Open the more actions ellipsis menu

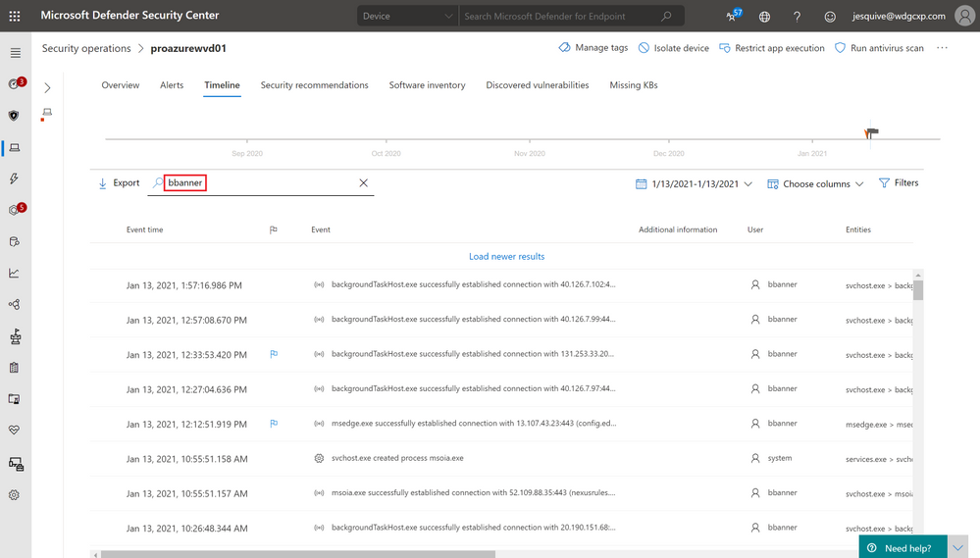[942, 48]
